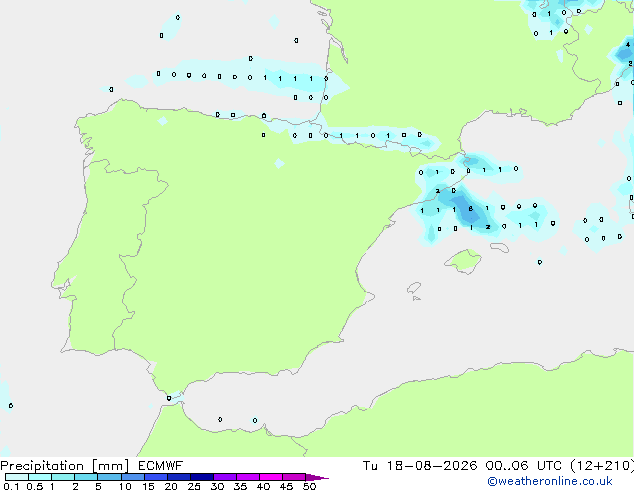Select the 30–35 mm purple legend swatch
634x490 pixels.
pyautogui.click(x=225, y=477)
